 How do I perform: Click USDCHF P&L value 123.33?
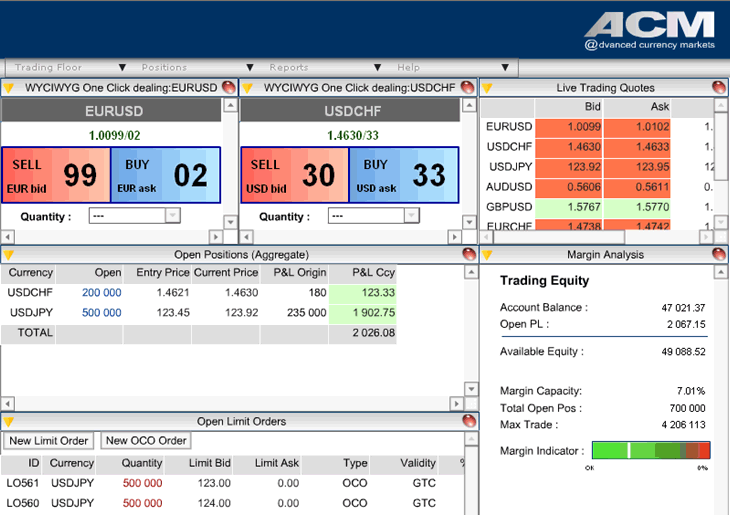tap(363, 292)
